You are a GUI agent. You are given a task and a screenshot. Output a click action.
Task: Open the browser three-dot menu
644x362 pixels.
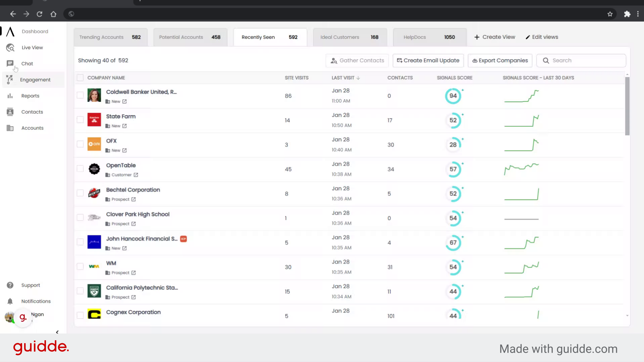[638, 14]
